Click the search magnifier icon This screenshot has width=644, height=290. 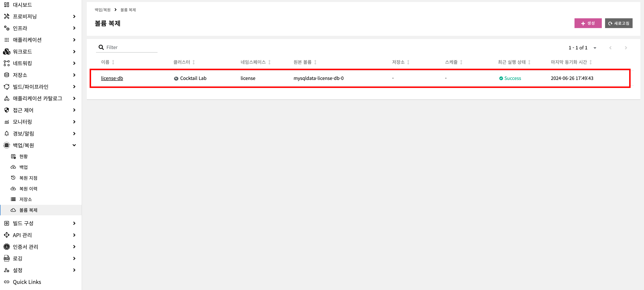pyautogui.click(x=101, y=47)
